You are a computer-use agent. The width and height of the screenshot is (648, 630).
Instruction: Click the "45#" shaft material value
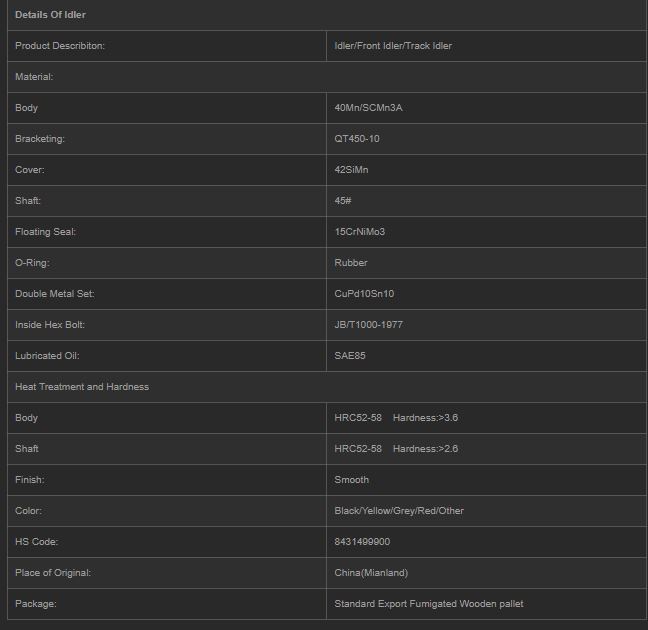pyautogui.click(x=343, y=201)
